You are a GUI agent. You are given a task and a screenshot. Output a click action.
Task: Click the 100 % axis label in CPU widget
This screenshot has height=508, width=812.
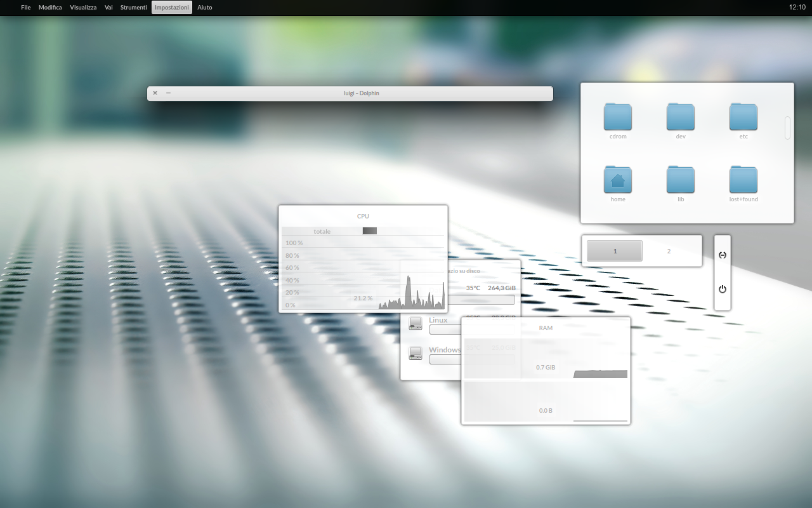(x=294, y=243)
